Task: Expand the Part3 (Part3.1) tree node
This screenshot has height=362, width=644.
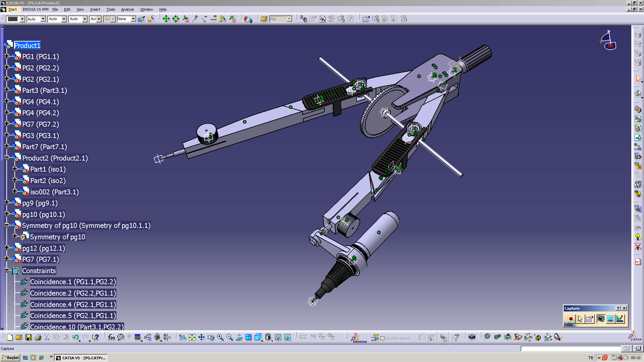Action: pos(6,90)
